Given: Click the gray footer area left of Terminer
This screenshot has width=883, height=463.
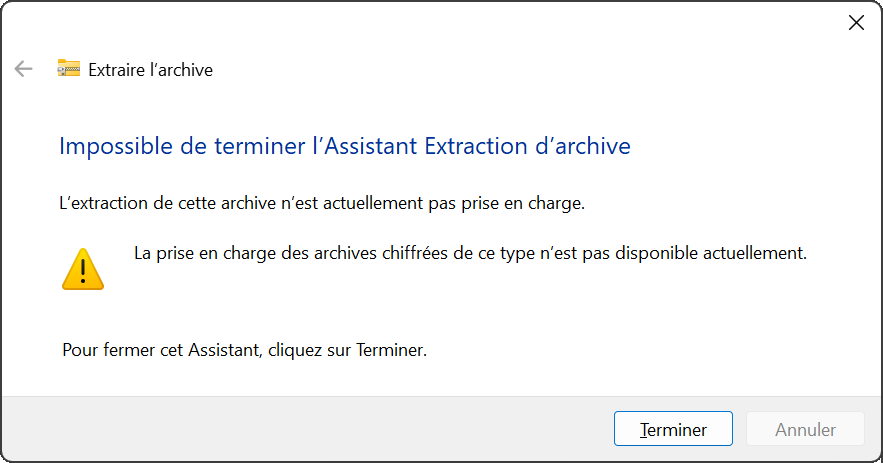Looking at the screenshot, I should pos(300,429).
